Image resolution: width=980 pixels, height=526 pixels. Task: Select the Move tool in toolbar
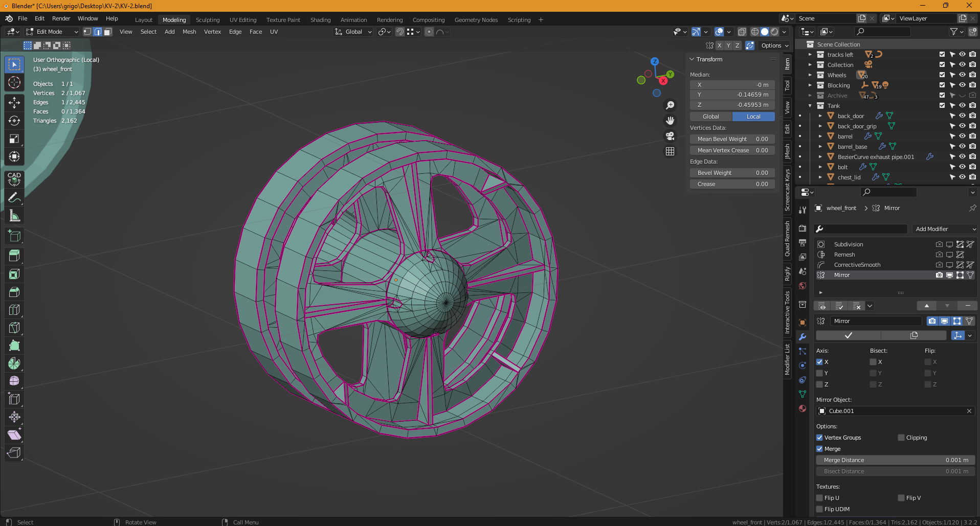pyautogui.click(x=14, y=103)
